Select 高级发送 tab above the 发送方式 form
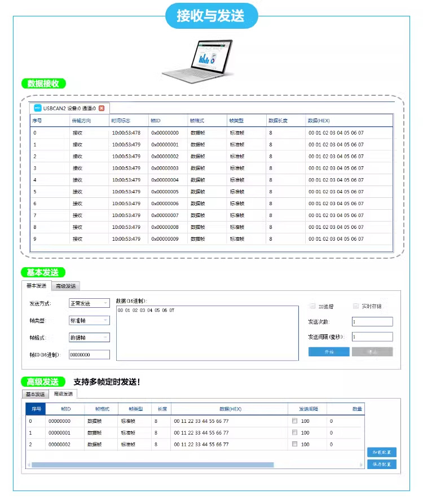 tap(65, 286)
